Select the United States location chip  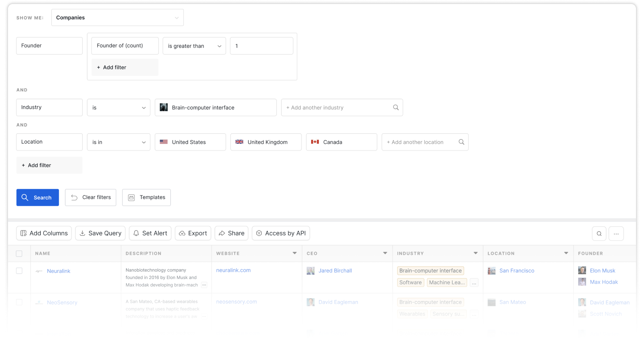point(190,142)
